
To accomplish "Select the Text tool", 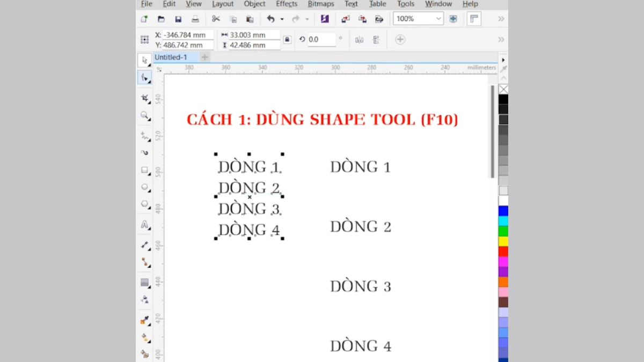I will pos(144,225).
